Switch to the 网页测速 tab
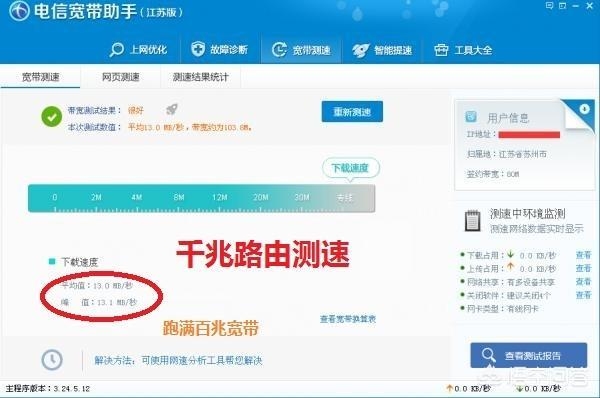Image resolution: width=600 pixels, height=398 pixels. pyautogui.click(x=121, y=77)
